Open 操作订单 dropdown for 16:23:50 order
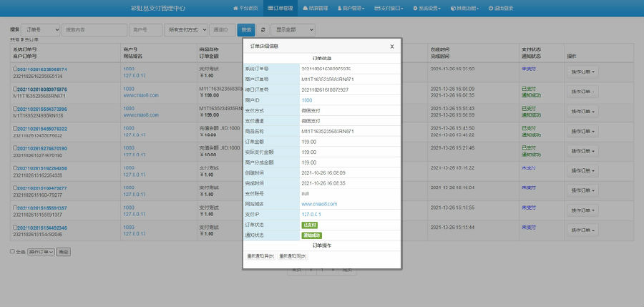The height and width of the screenshot is (307, 644). [582, 72]
